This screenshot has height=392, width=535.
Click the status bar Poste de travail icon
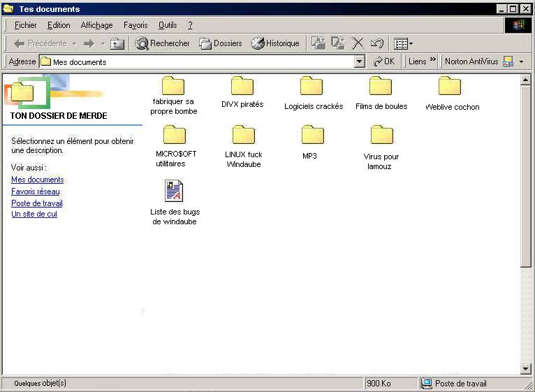click(427, 384)
